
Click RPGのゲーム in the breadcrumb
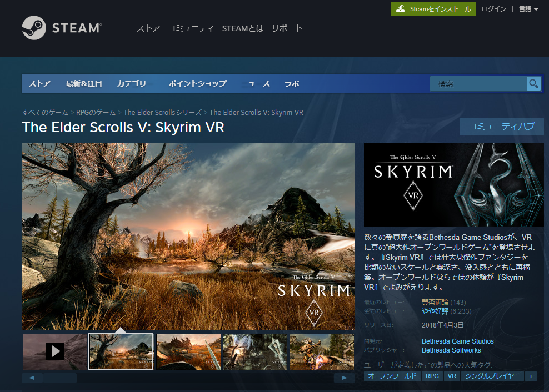click(x=96, y=113)
